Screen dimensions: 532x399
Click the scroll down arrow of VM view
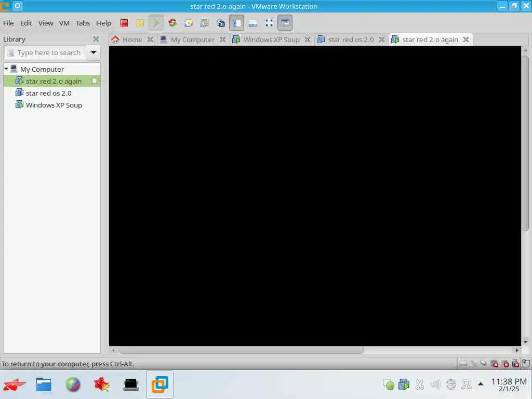click(525, 342)
